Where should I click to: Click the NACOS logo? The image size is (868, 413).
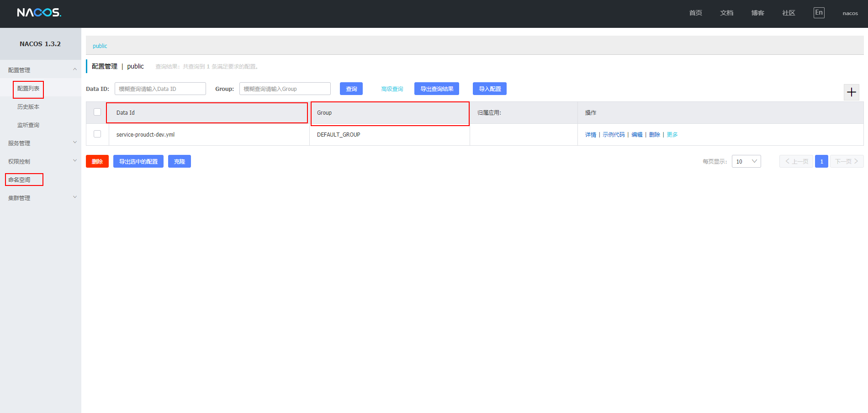pos(39,12)
